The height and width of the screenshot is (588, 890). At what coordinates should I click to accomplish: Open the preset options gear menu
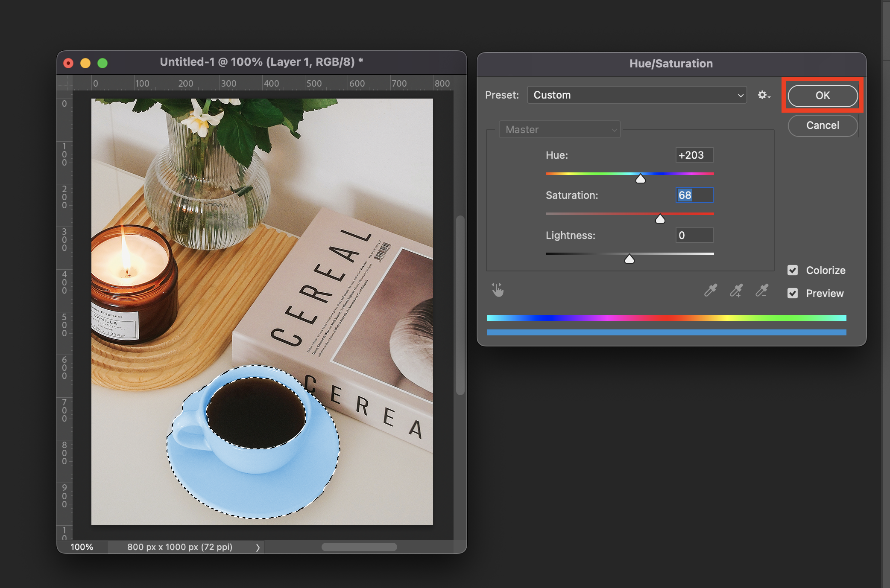click(764, 95)
